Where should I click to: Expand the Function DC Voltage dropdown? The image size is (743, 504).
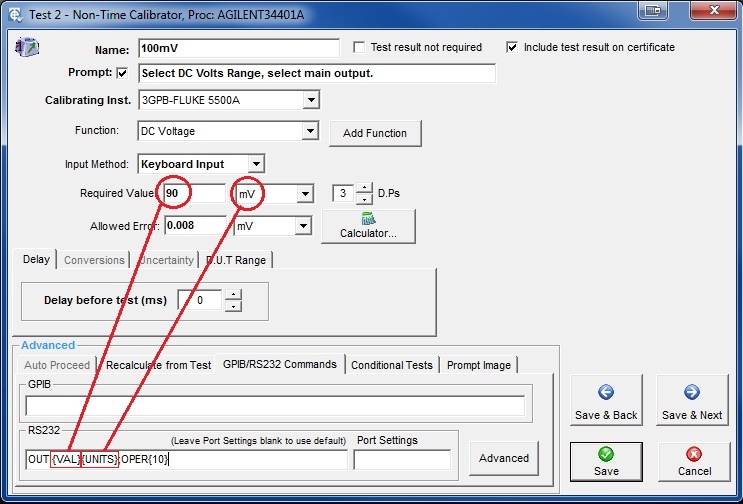(x=310, y=131)
